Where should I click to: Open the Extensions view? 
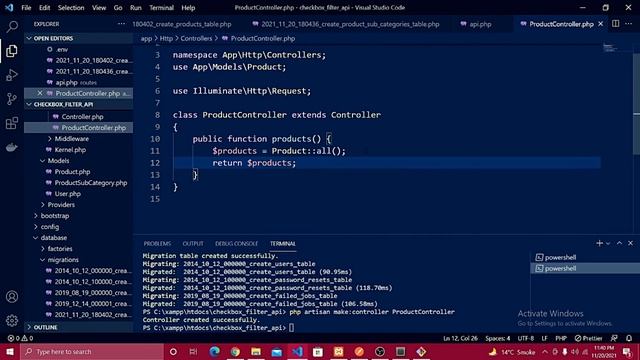point(12,123)
